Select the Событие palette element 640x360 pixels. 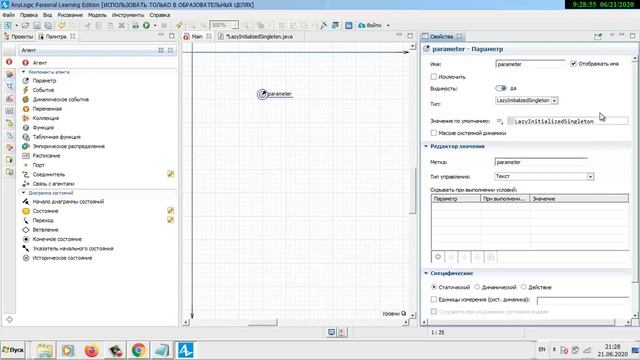pos(43,90)
